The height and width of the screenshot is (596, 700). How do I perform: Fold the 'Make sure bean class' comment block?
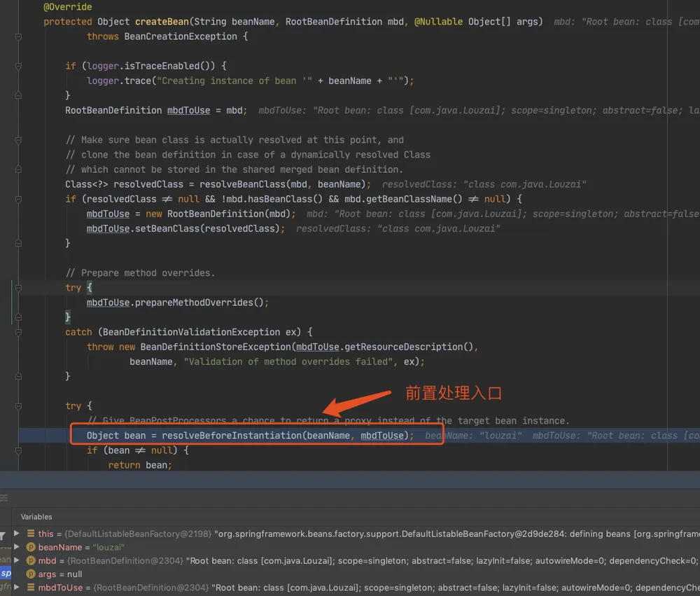tap(18, 140)
